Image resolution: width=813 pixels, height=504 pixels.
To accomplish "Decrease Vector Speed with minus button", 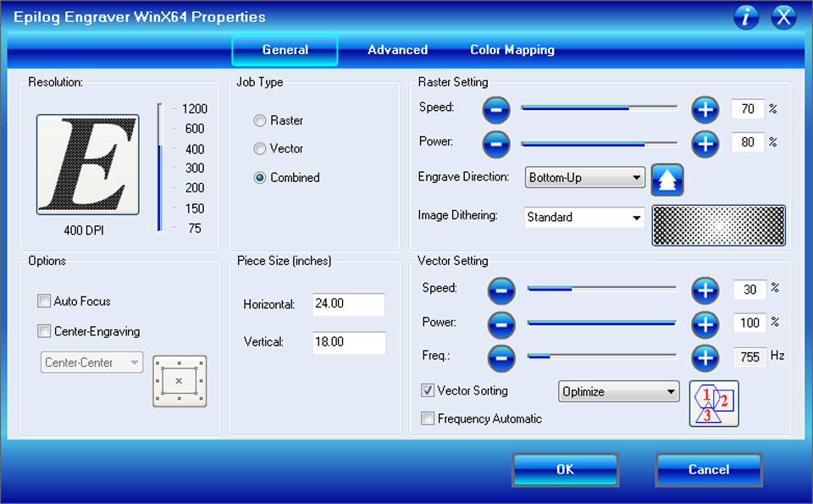I will pyautogui.click(x=501, y=291).
